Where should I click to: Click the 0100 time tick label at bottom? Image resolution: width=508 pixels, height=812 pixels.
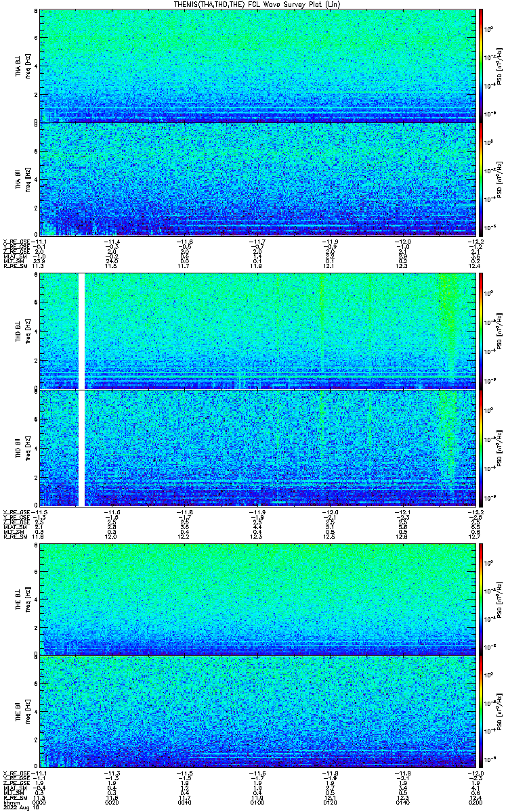click(x=258, y=802)
